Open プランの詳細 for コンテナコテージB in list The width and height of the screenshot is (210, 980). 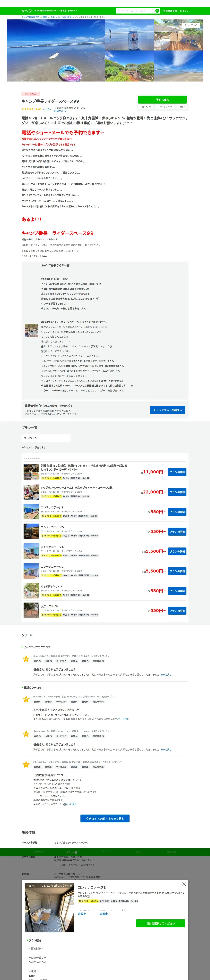pos(177,512)
